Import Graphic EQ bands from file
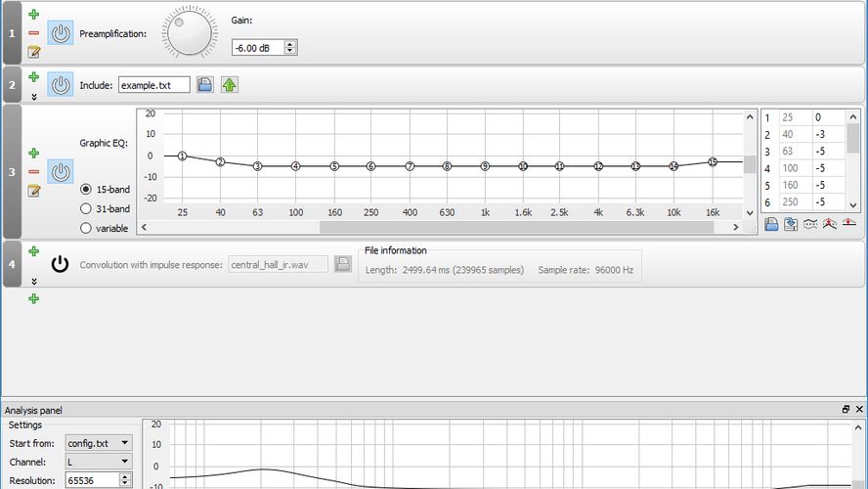The height and width of the screenshot is (489, 868). coord(771,224)
